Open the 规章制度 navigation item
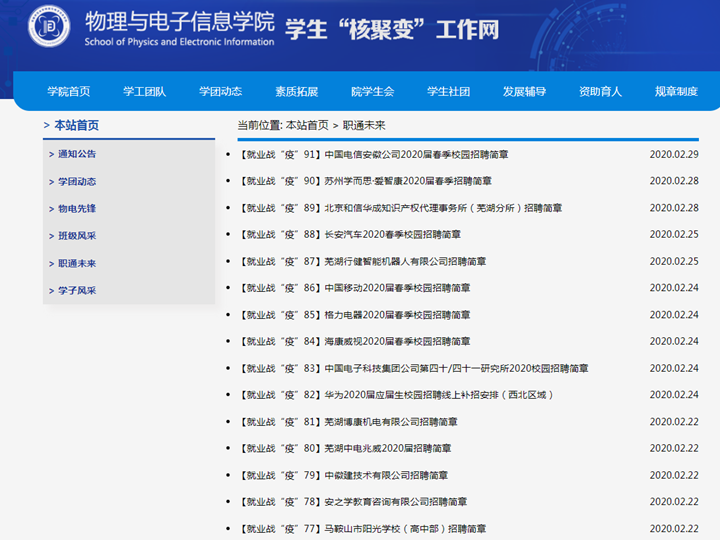720x540 pixels. pyautogui.click(x=676, y=91)
